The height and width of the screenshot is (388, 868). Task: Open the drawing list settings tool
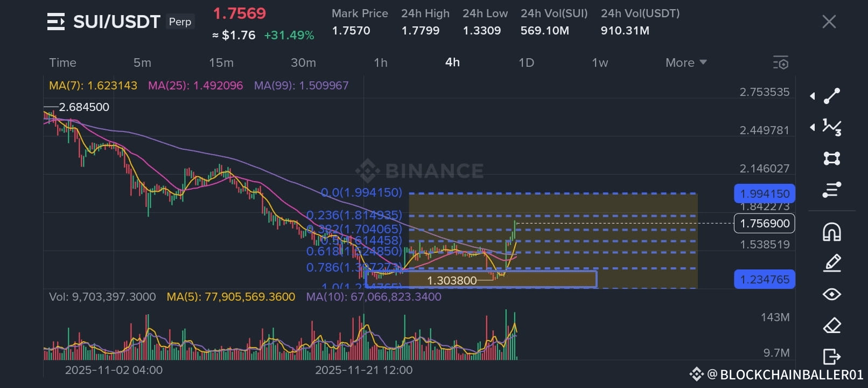[832, 190]
